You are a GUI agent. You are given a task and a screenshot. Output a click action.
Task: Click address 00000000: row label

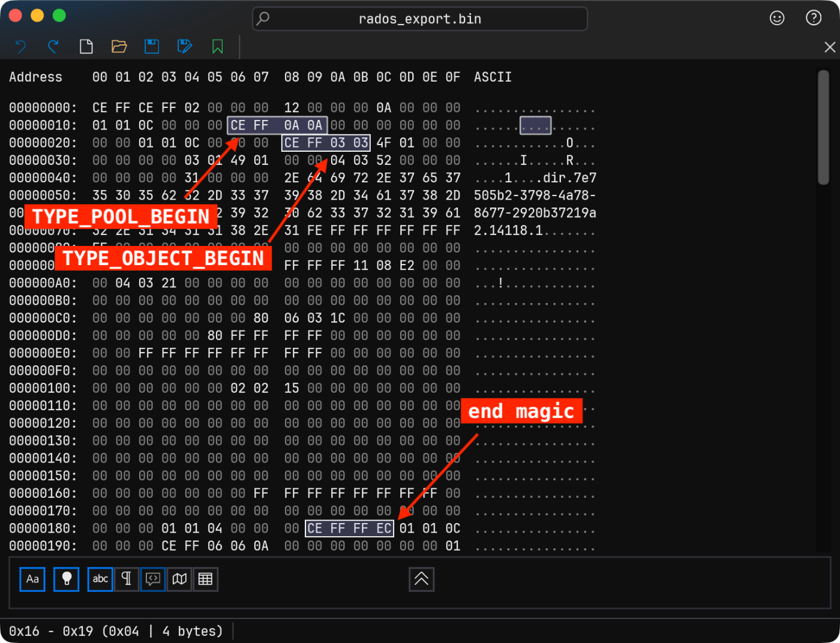[x=43, y=108]
